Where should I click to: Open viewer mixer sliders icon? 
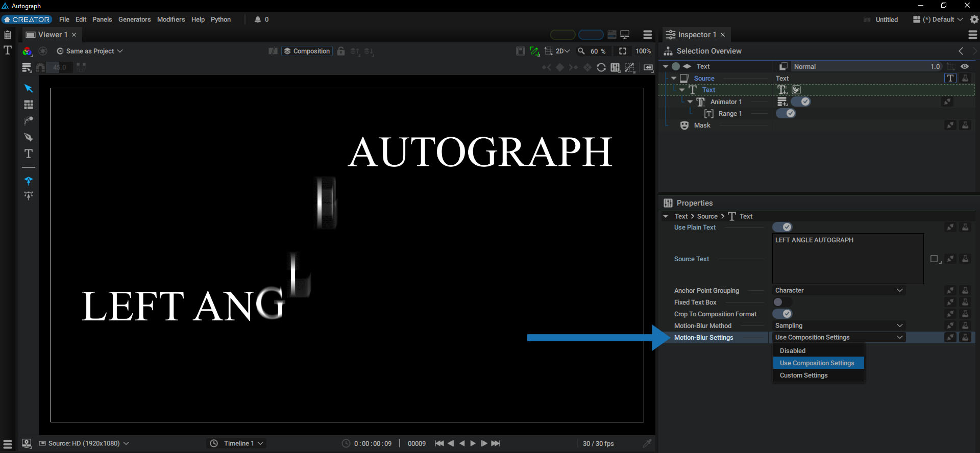(x=616, y=67)
